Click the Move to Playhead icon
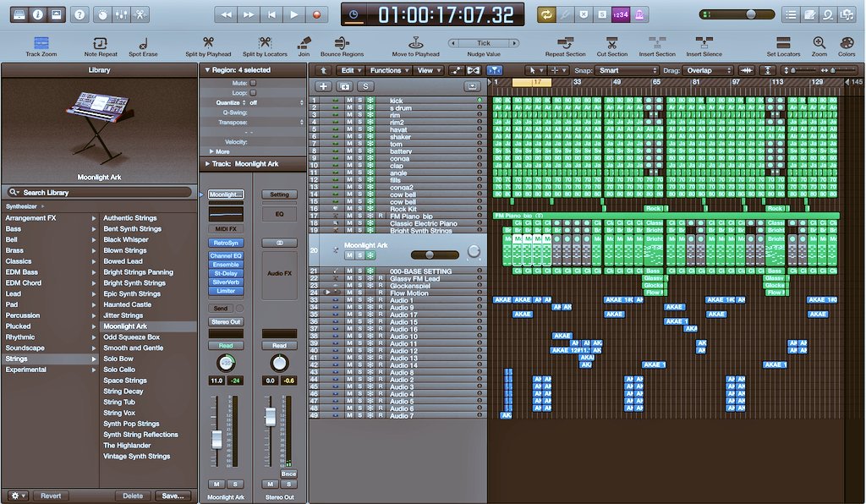 (415, 42)
